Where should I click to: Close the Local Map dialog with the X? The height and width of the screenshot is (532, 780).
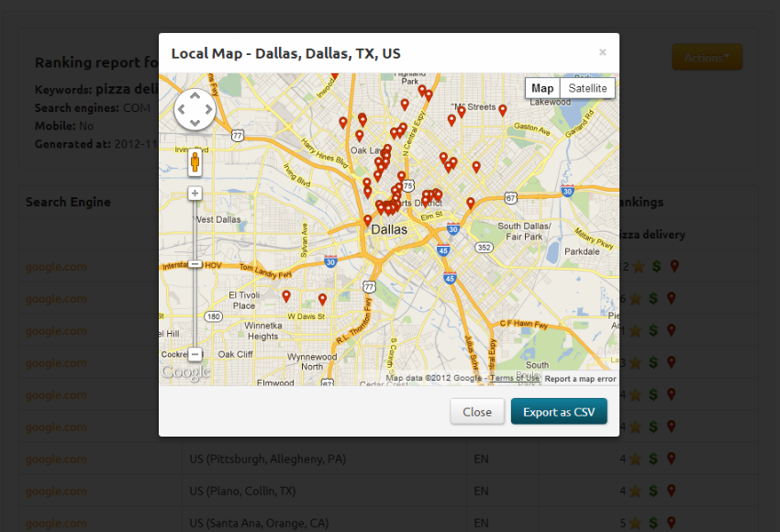pos(602,52)
